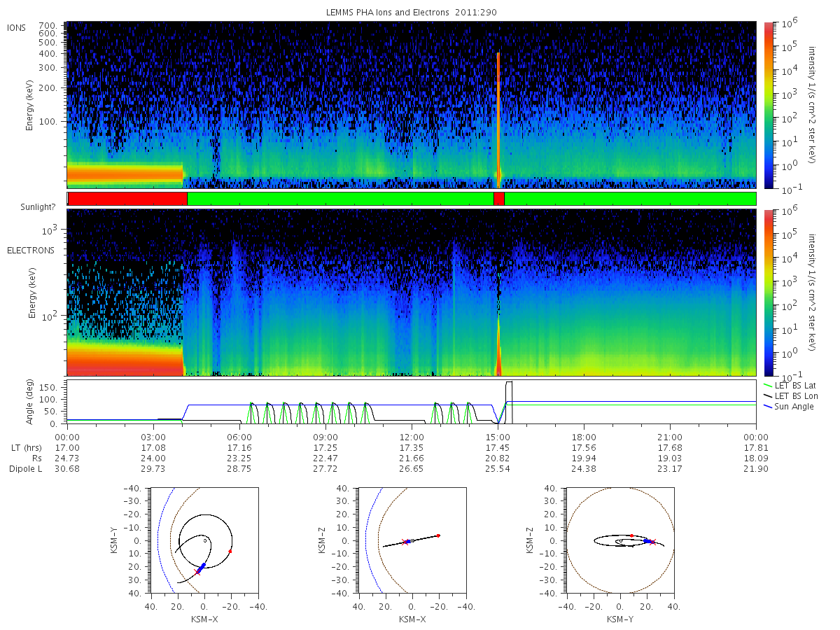Click the "Angle (deg)" axis label
The image size is (840, 630).
[x=31, y=402]
